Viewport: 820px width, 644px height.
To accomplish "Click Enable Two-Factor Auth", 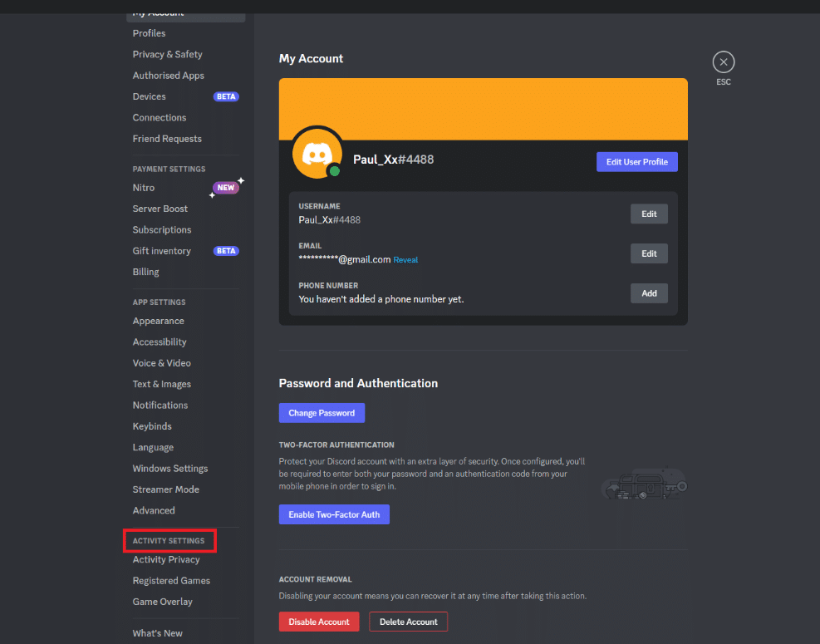I will click(x=334, y=514).
